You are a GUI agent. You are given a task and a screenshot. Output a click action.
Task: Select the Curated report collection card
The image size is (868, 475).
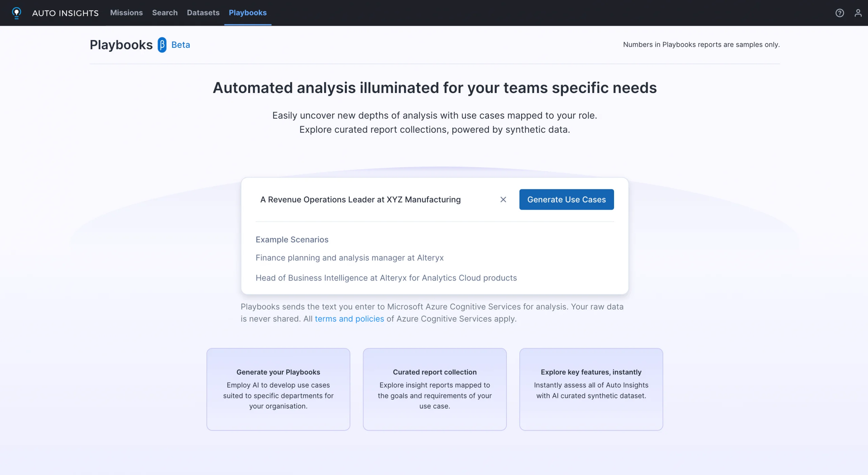pos(435,389)
